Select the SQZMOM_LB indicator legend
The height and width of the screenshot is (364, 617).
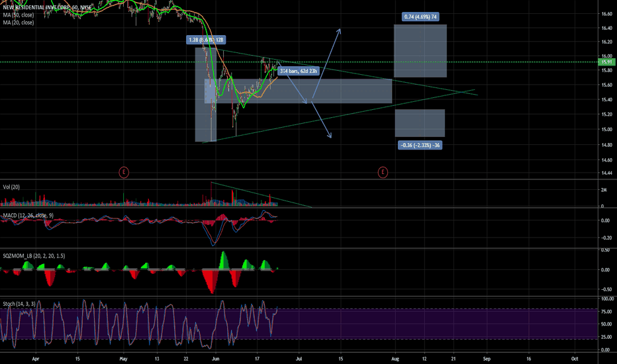[x=34, y=255]
